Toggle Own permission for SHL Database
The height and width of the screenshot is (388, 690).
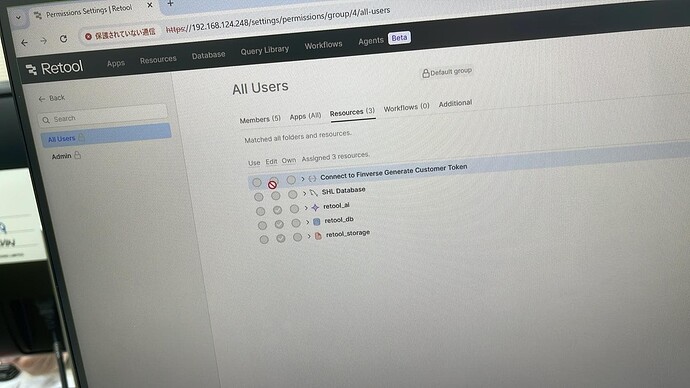(x=293, y=194)
